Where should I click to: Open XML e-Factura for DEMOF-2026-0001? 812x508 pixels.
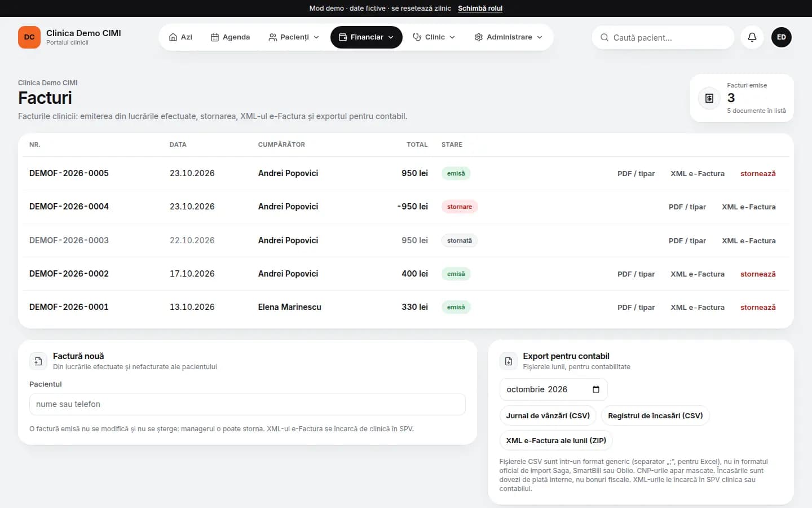(x=698, y=308)
